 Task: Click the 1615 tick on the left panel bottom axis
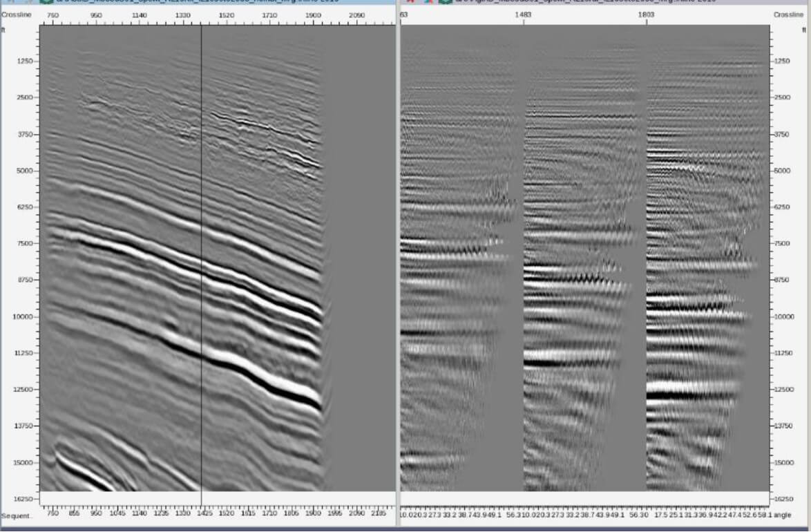click(248, 513)
